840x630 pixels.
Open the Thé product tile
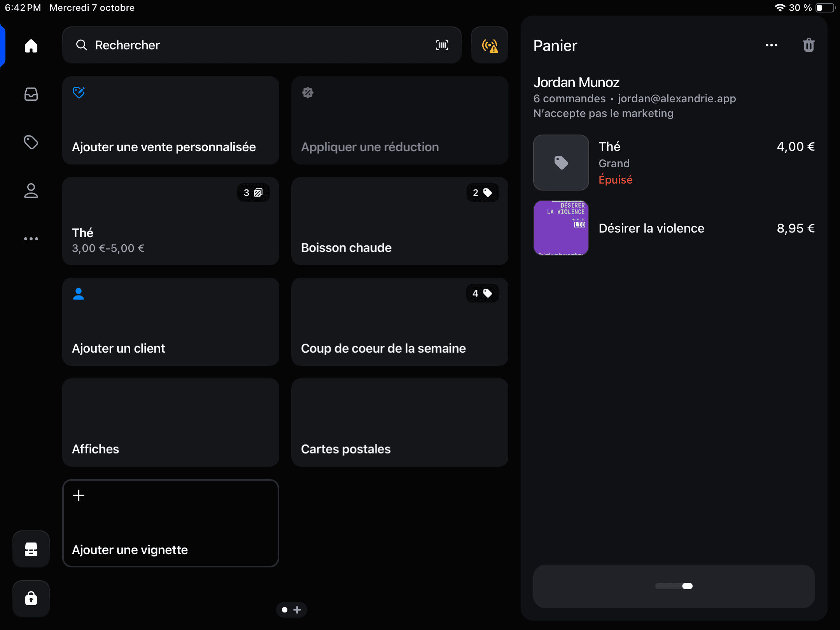(171, 221)
